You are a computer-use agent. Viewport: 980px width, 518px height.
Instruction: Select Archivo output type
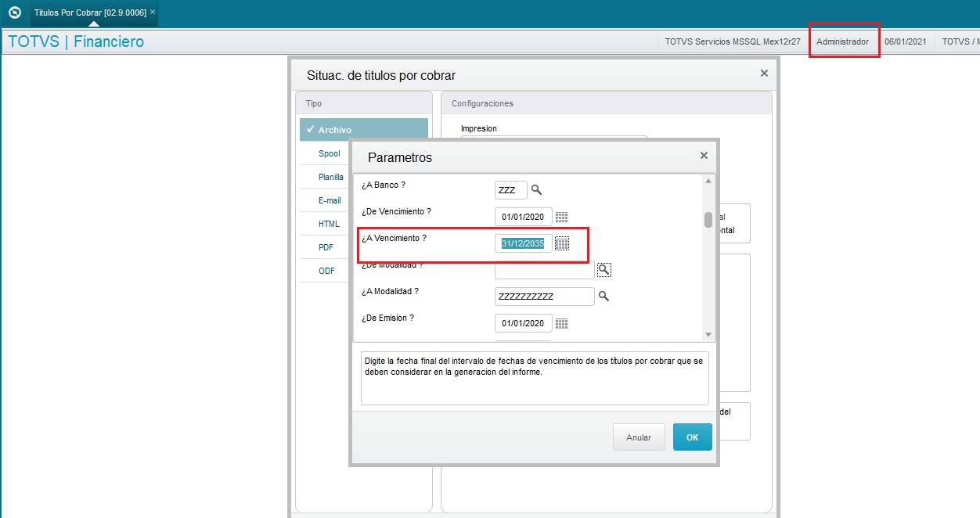point(364,130)
